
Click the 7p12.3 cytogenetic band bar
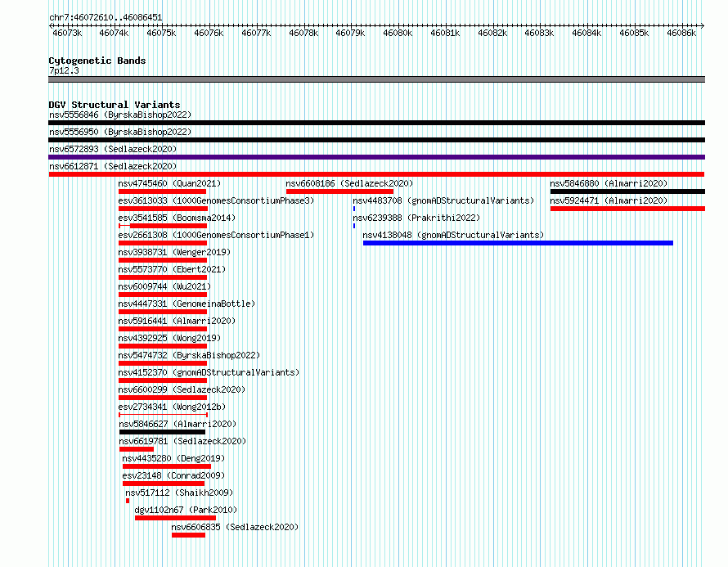coord(376,79)
